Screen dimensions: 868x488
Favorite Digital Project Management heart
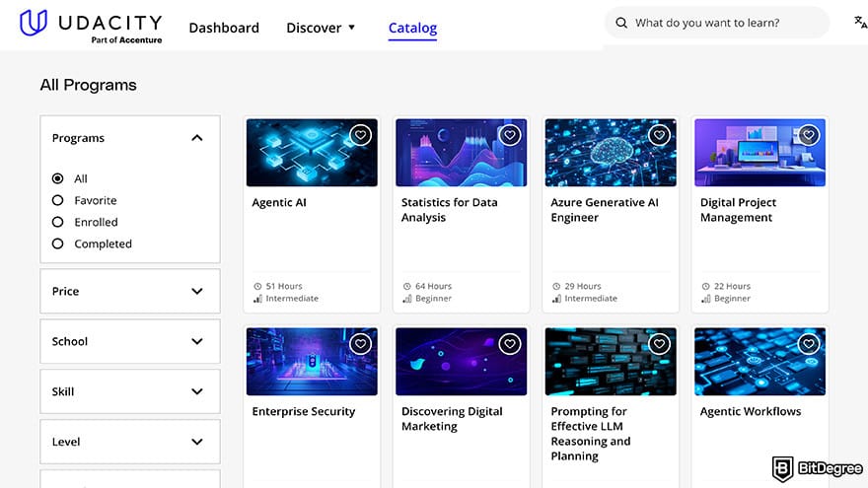pos(809,135)
